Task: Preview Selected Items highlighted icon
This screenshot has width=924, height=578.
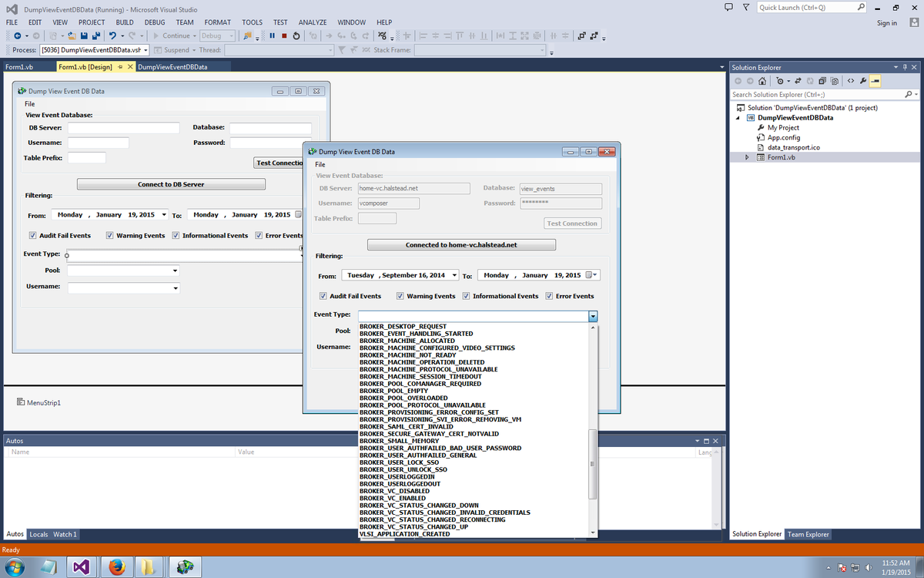Action: tap(876, 81)
